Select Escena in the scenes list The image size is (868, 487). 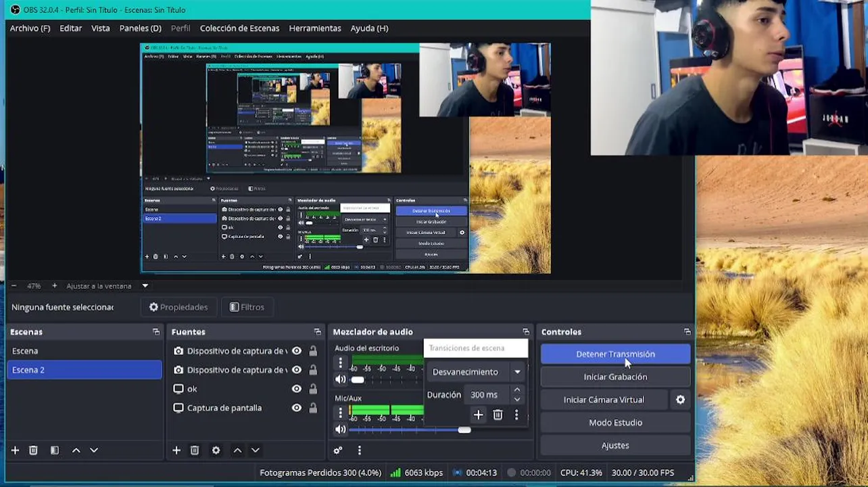click(x=85, y=351)
